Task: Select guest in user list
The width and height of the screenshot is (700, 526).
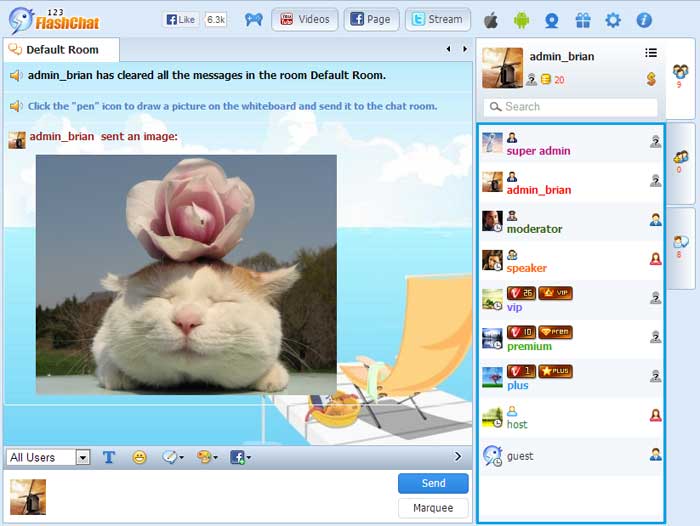Action: 571,456
